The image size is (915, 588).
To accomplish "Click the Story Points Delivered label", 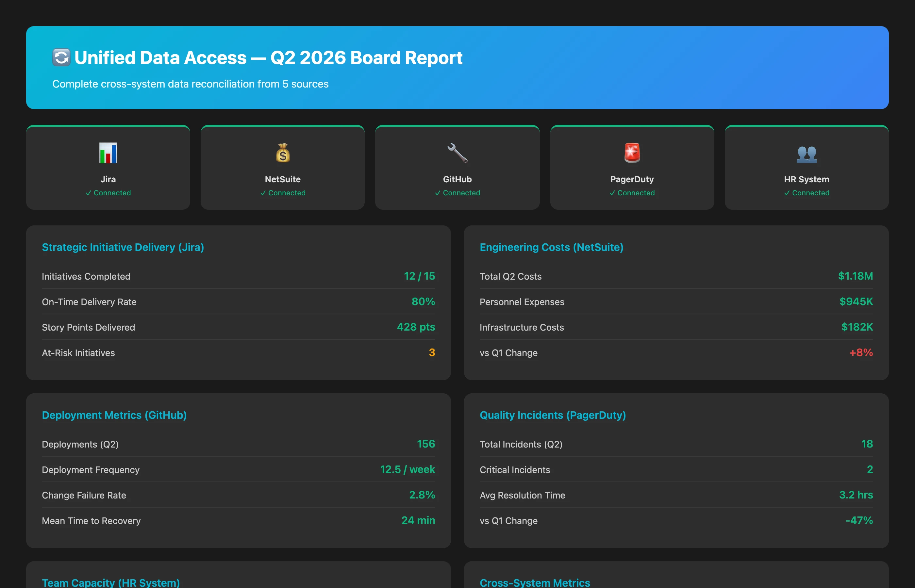I will click(88, 328).
